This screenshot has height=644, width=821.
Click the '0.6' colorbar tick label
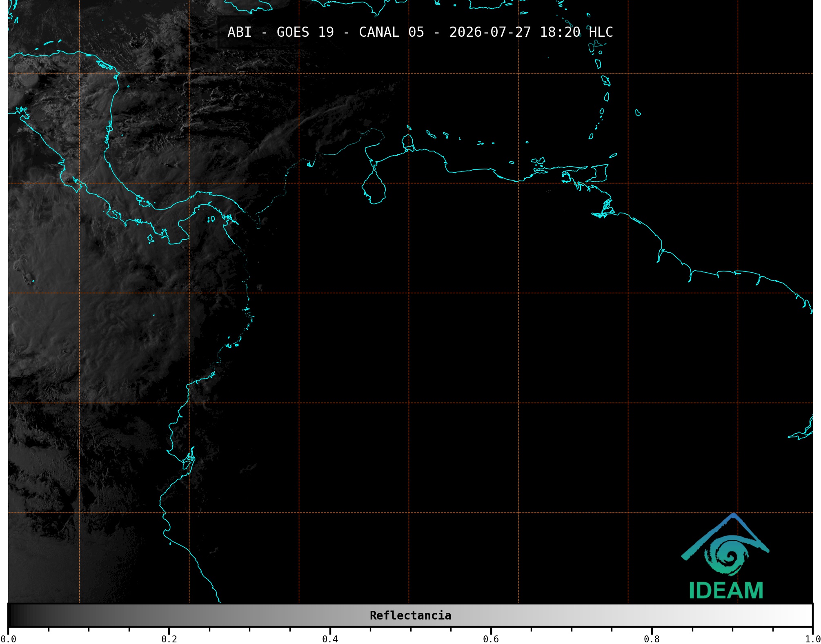(x=491, y=639)
